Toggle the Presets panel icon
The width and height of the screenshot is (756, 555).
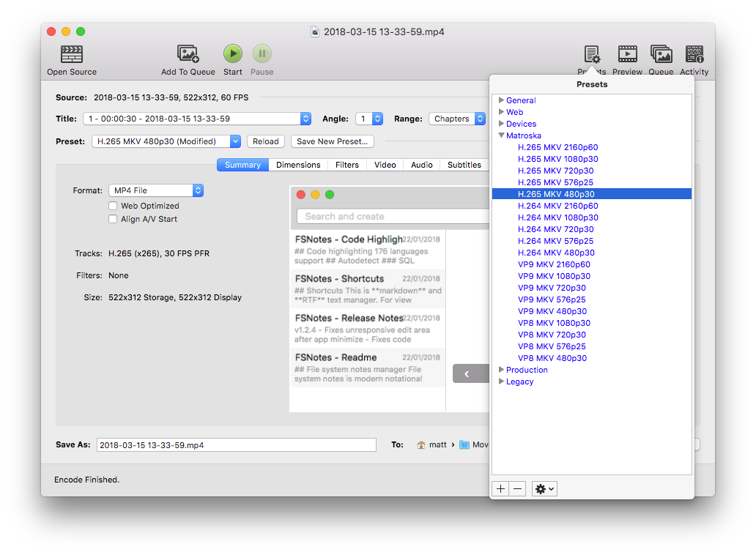(x=592, y=54)
